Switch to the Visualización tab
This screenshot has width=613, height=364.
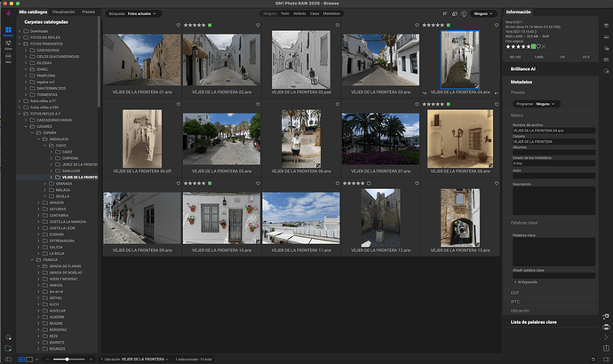click(63, 12)
